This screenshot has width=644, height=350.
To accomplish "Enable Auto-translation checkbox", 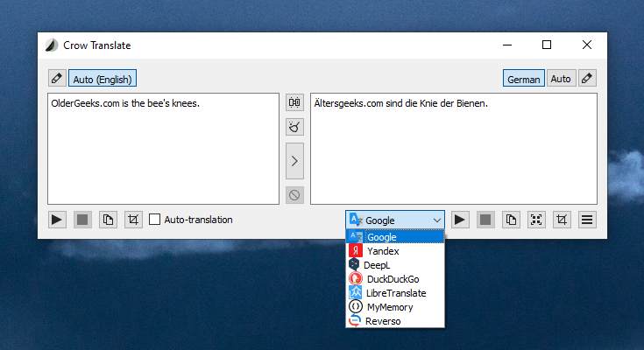I will coord(191,220).
